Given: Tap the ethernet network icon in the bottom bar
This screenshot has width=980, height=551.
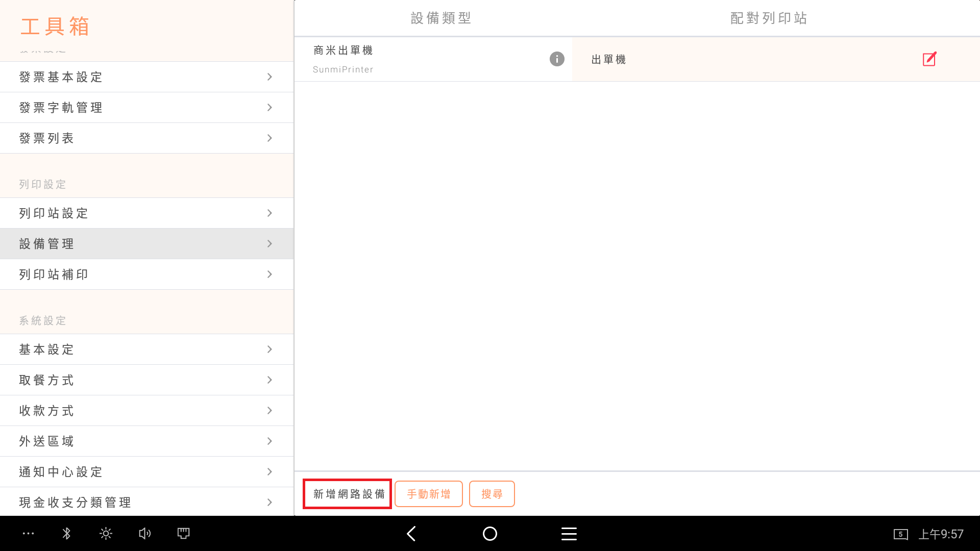Looking at the screenshot, I should pos(183,534).
